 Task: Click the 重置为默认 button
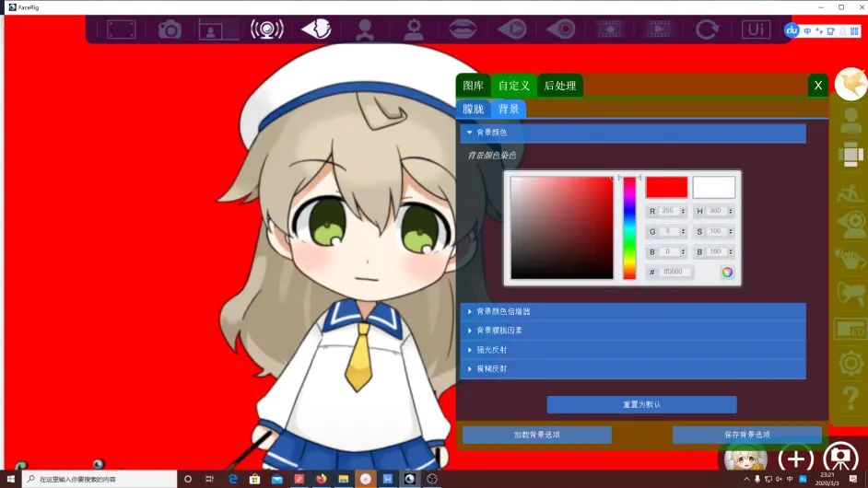pos(641,404)
